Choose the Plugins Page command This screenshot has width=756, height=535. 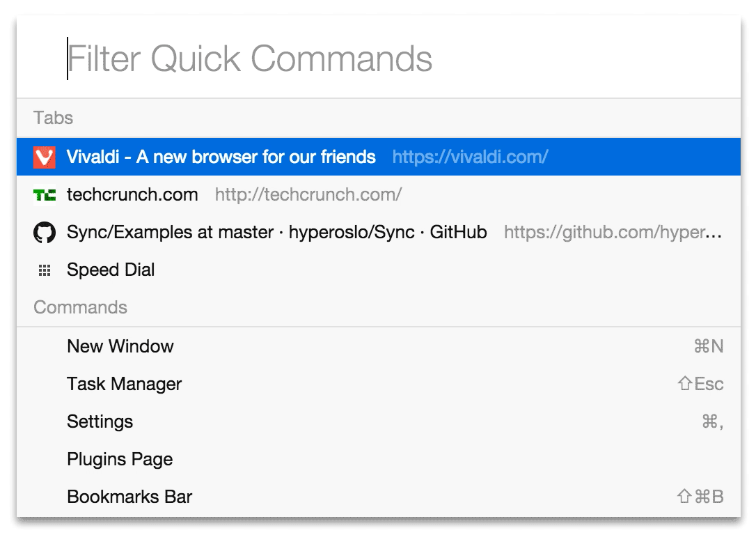(120, 459)
